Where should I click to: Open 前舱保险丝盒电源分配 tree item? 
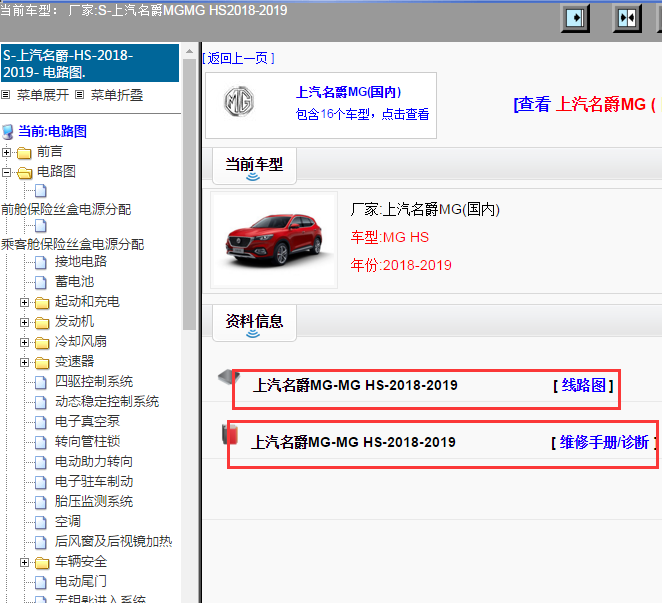[66, 209]
